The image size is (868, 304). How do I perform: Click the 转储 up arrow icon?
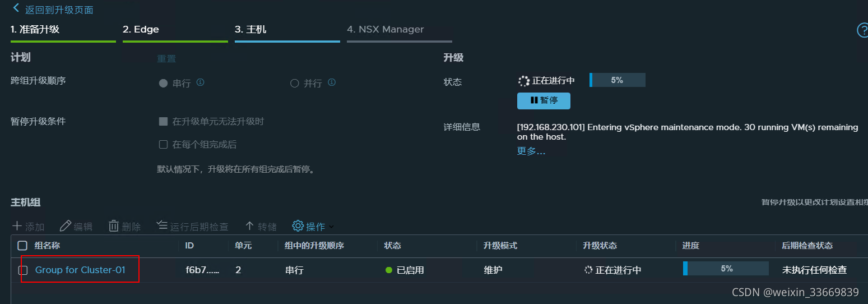tap(250, 226)
